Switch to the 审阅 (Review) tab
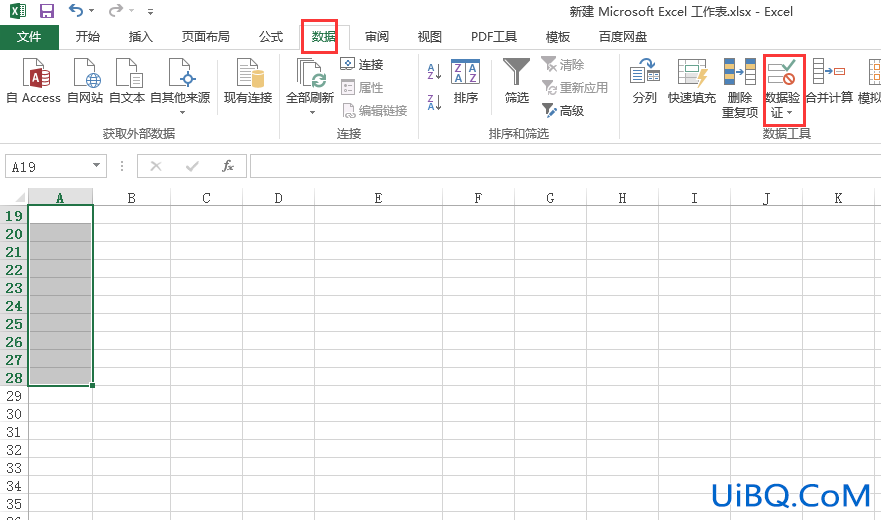Screen dimensions: 881x520 coord(376,37)
